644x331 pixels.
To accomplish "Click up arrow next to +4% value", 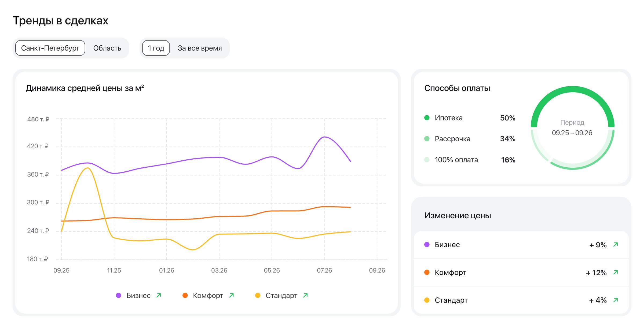I will click(616, 300).
